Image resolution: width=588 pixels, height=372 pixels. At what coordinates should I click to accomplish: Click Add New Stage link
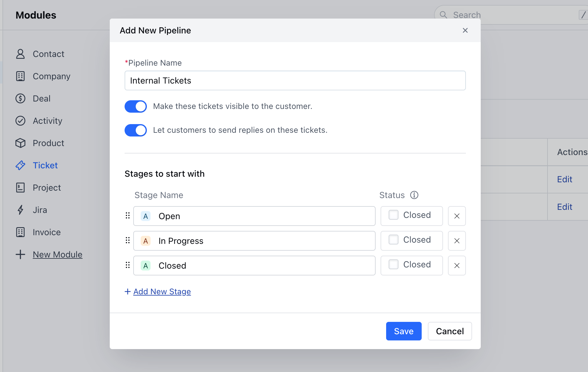tap(162, 292)
